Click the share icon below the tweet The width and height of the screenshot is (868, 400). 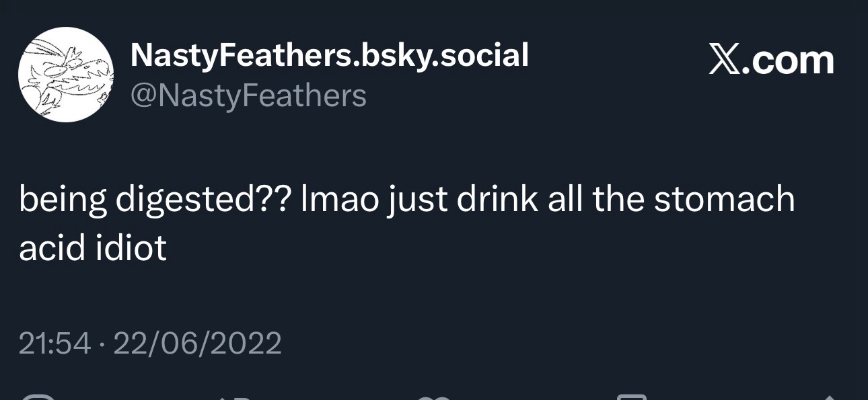tap(829, 396)
